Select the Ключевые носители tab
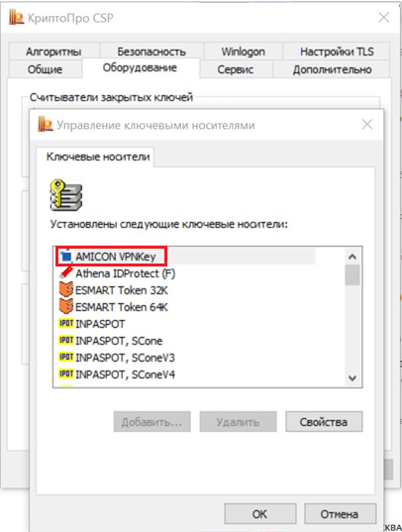The width and height of the screenshot is (402, 532). tap(98, 157)
